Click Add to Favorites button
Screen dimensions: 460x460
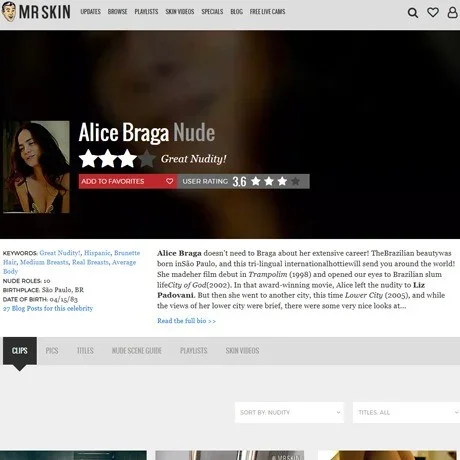(x=128, y=181)
